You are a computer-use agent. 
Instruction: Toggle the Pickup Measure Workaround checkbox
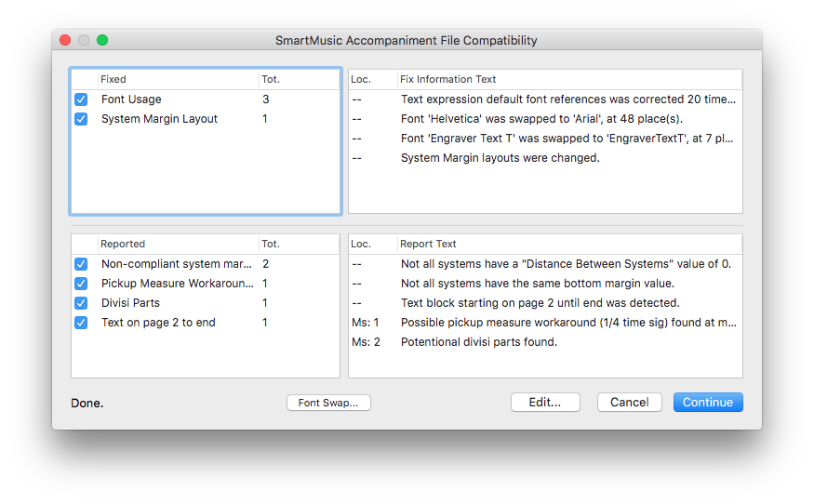point(81,284)
